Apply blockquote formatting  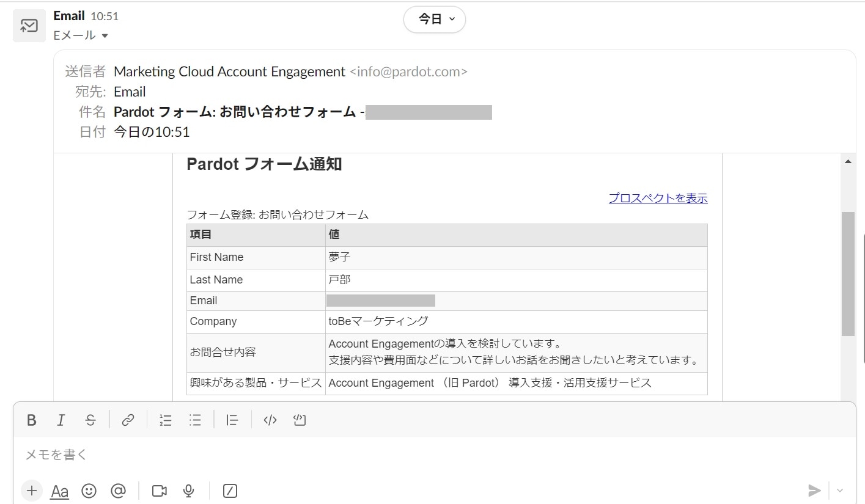232,420
